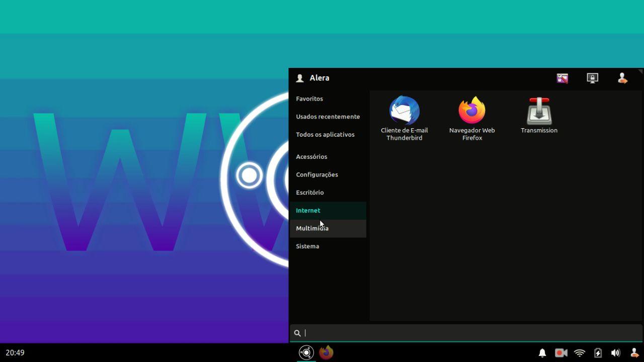This screenshot has height=362, width=644.
Task: Open the menu editor icon at top right
Action: (562, 78)
